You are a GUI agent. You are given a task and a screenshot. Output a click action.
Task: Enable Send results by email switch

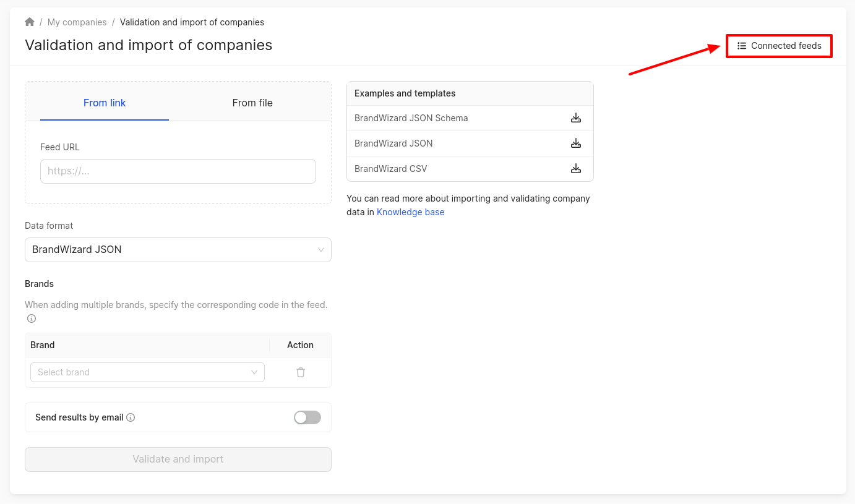pos(307,417)
